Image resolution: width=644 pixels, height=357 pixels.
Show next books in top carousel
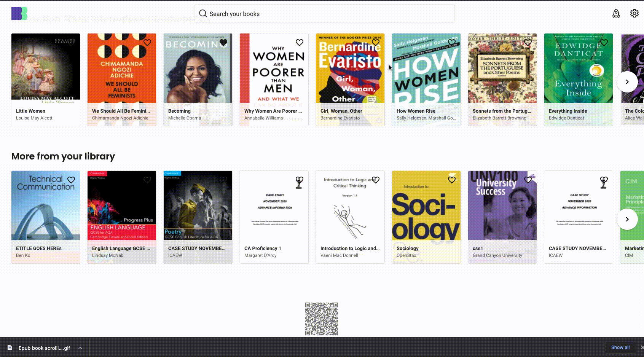coord(627,82)
